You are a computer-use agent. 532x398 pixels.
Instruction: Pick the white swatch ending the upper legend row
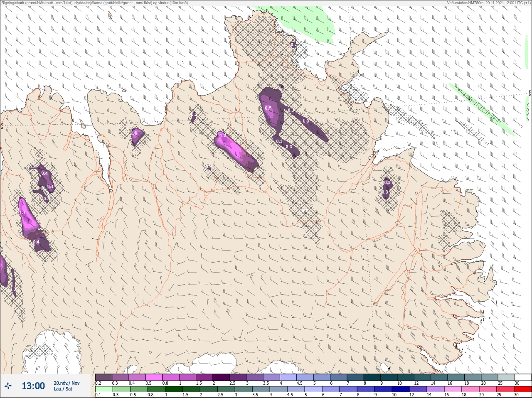(x=523, y=377)
